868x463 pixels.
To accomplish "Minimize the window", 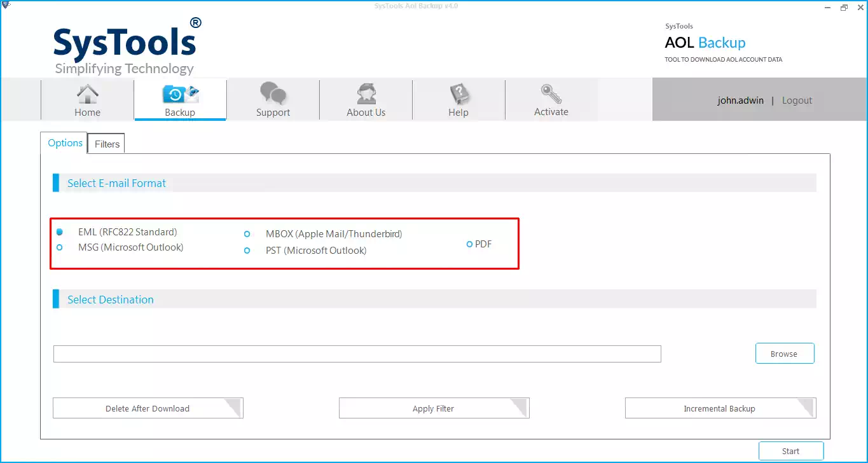I will (x=827, y=8).
